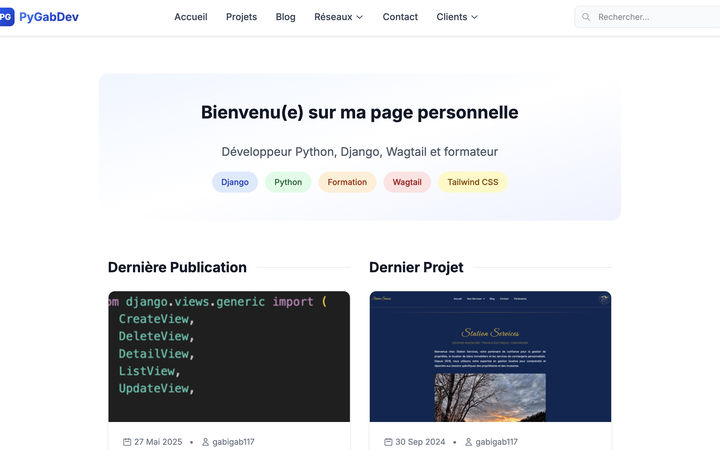
Task: Focus the Rechercher search field
Action: (647, 17)
